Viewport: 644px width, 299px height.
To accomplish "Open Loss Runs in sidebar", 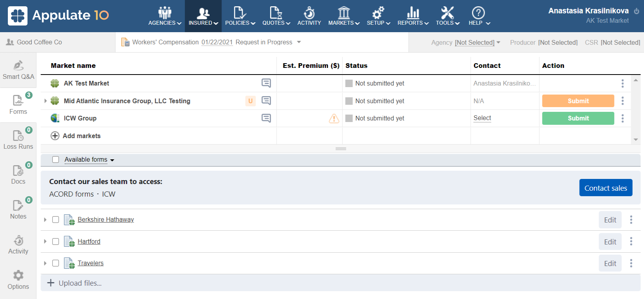I will pos(18,140).
